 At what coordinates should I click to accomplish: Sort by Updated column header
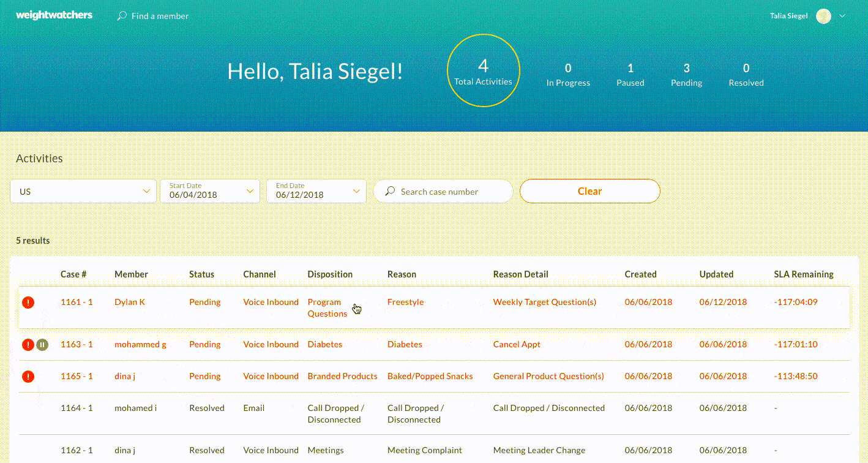716,274
